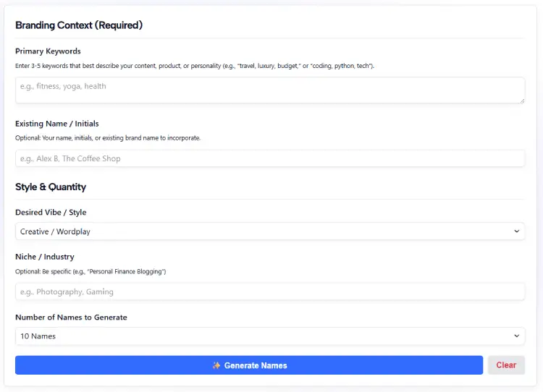This screenshot has height=392, width=543.
Task: Click the "Optional: Be specific" hint text
Action: pyautogui.click(x=90, y=271)
